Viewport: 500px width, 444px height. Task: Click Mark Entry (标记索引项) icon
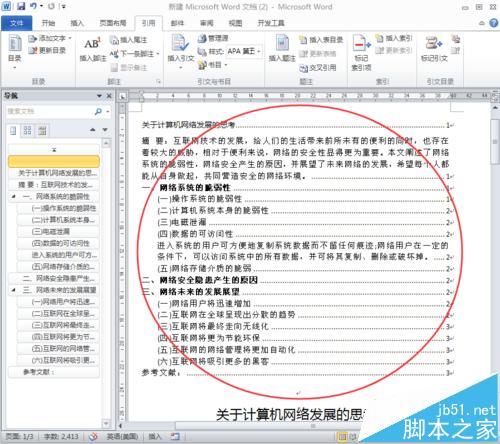361,52
